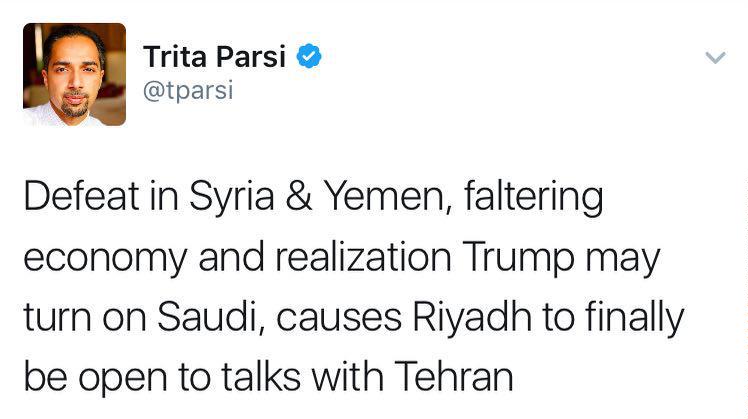Click the word "Defeat" in the tweet

pos(80,197)
